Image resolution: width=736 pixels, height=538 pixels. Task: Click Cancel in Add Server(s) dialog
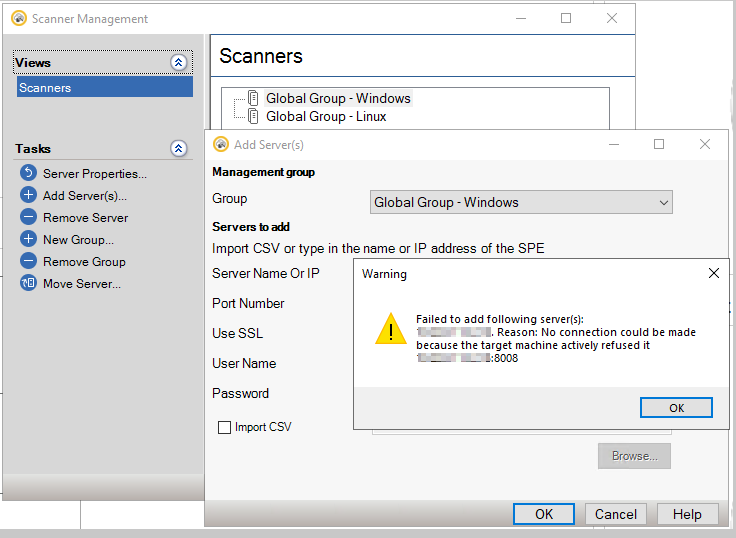click(615, 514)
